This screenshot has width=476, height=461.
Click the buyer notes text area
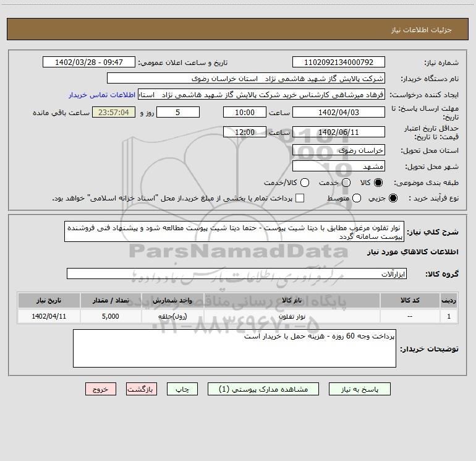tap(234, 348)
